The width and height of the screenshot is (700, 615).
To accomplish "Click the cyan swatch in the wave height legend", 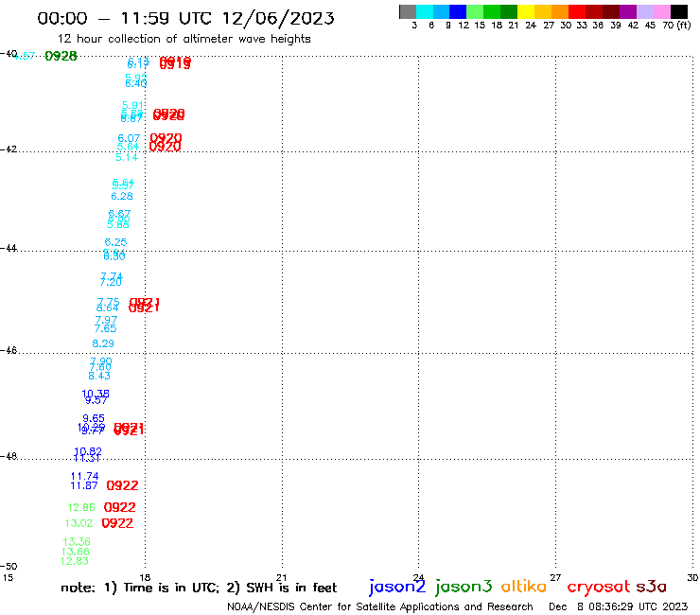I will tap(425, 11).
